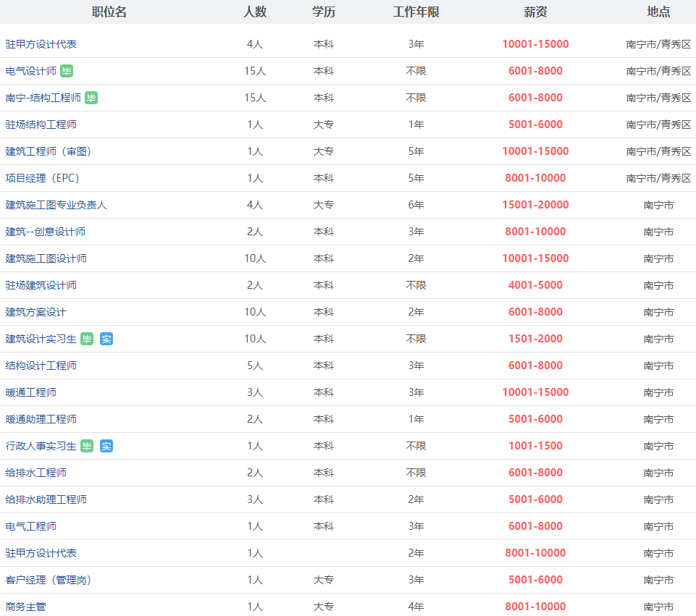Click the green 毕 badge beside 行政人事实习生
696x616 pixels.
(x=87, y=446)
